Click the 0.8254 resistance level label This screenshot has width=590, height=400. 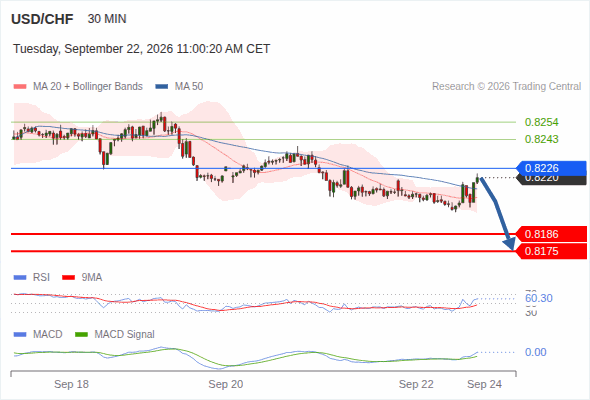541,122
